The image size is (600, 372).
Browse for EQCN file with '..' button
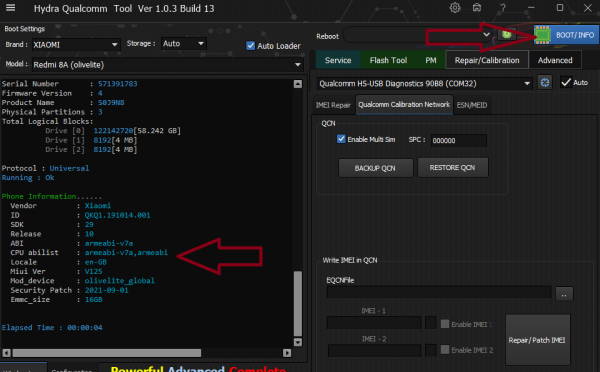point(564,294)
